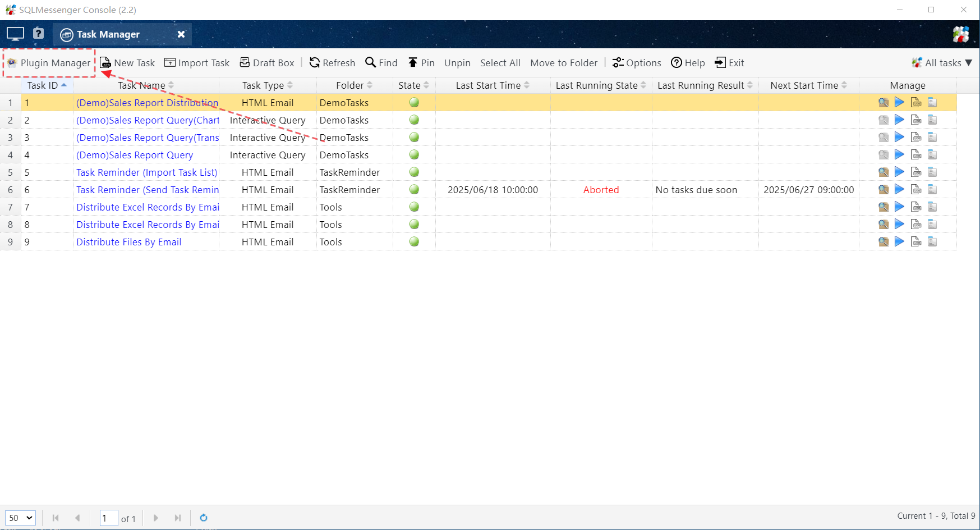Preview the Sales Report Distribution task
This screenshot has height=530, width=980.
tap(884, 102)
